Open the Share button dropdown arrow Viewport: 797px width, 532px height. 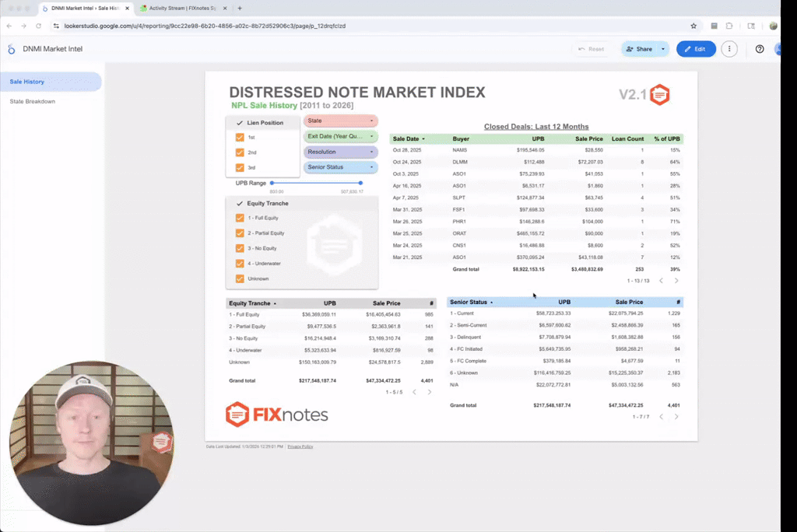pos(663,49)
